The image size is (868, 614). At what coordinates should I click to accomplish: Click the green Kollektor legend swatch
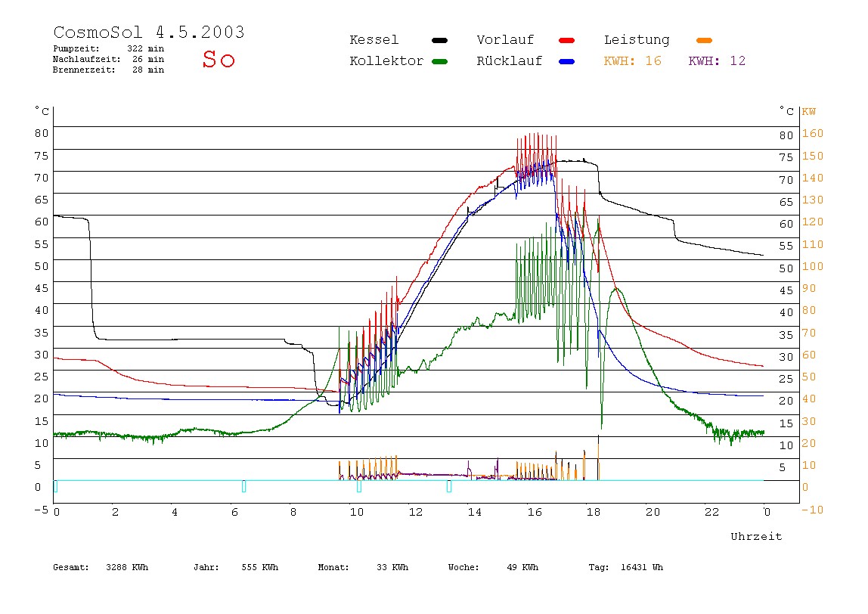click(x=439, y=61)
